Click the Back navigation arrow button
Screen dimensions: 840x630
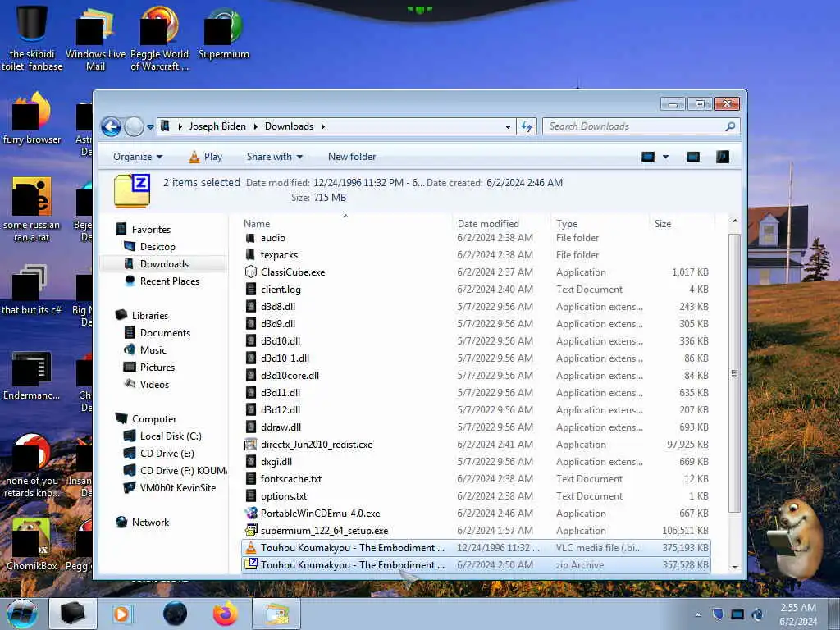[112, 127]
